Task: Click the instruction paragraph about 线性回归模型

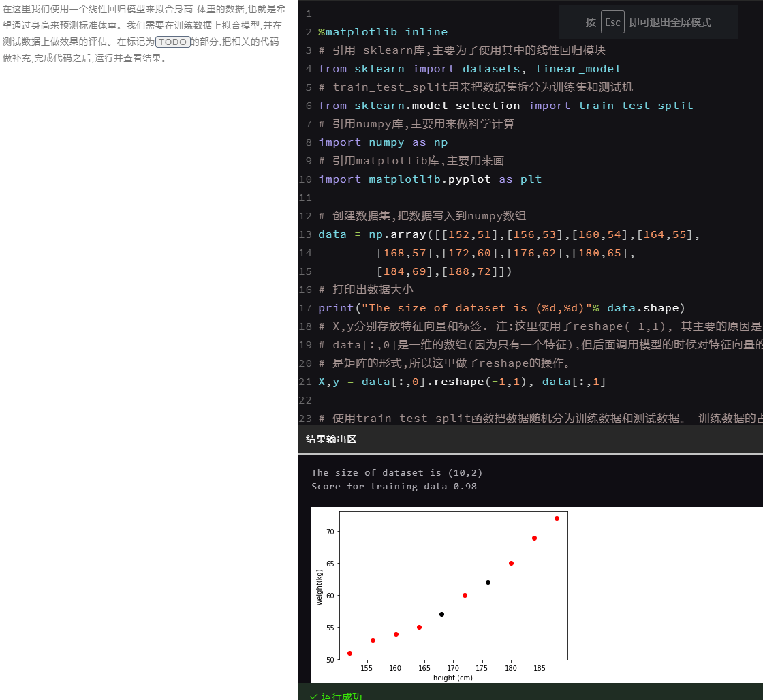Action: pyautogui.click(x=144, y=33)
